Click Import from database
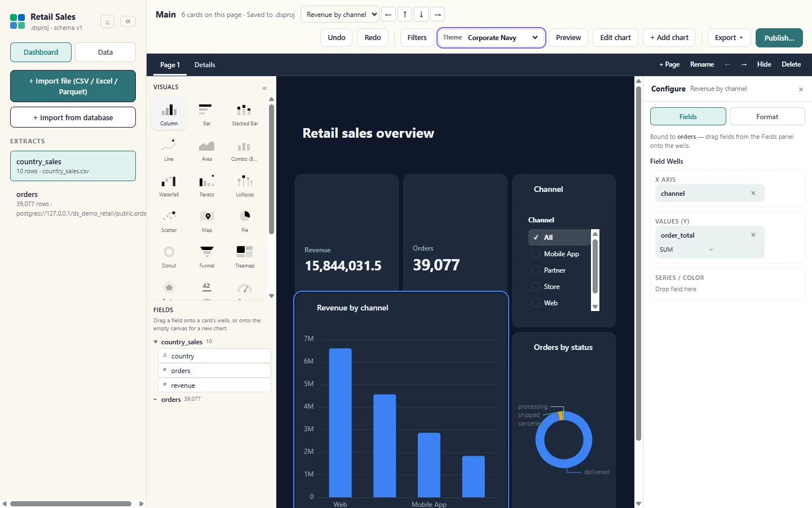Screen dimensions: 812x508 point(73,117)
